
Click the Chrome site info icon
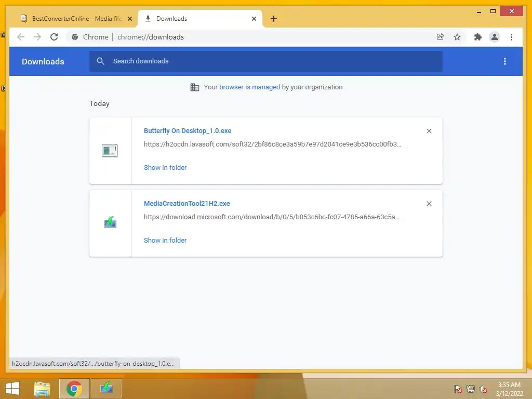(x=75, y=37)
